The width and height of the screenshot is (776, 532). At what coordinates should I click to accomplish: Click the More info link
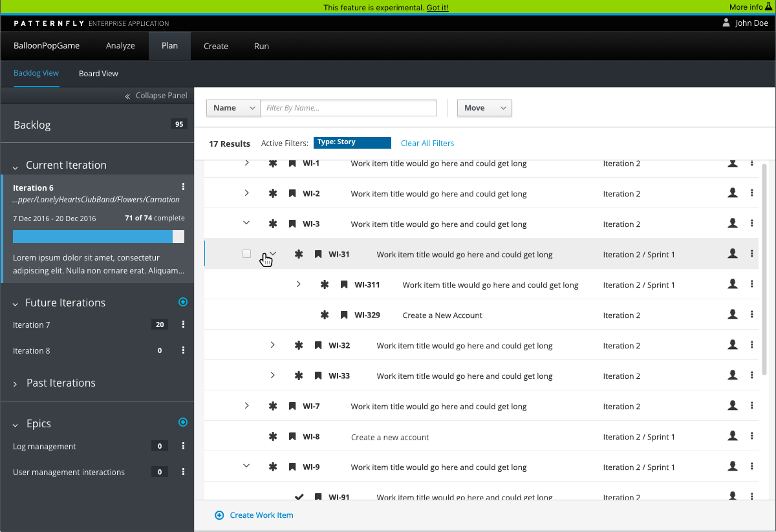tap(746, 6)
